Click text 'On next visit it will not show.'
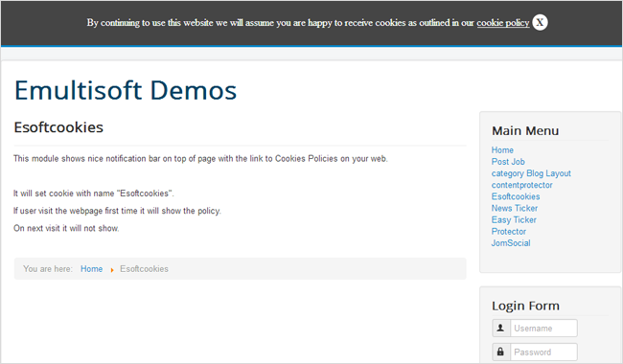 coord(66,228)
